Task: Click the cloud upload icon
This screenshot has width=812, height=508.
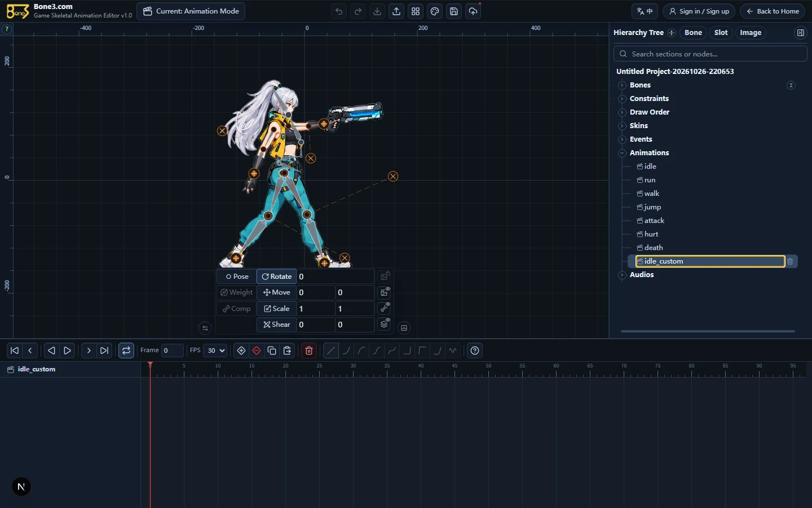Action: (473, 11)
